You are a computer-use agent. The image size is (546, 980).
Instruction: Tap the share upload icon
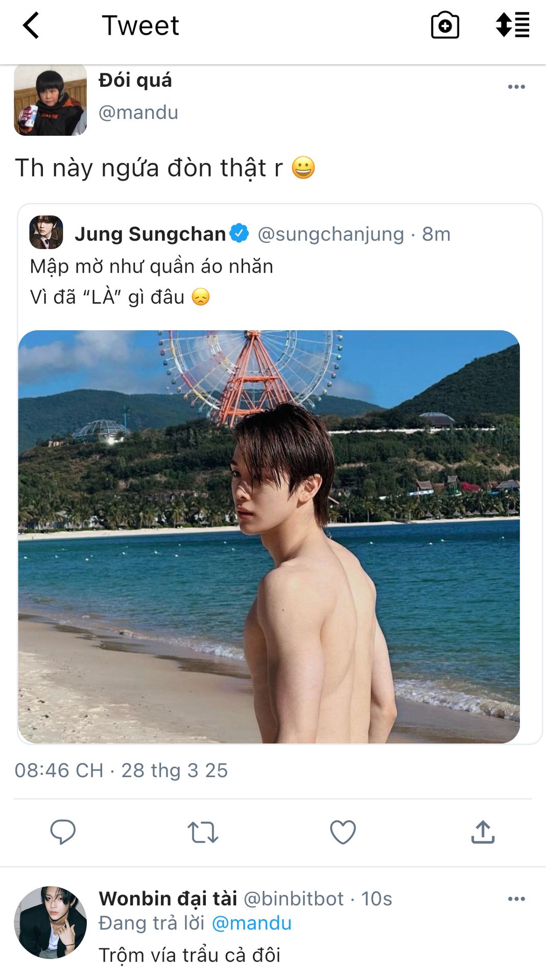click(483, 832)
